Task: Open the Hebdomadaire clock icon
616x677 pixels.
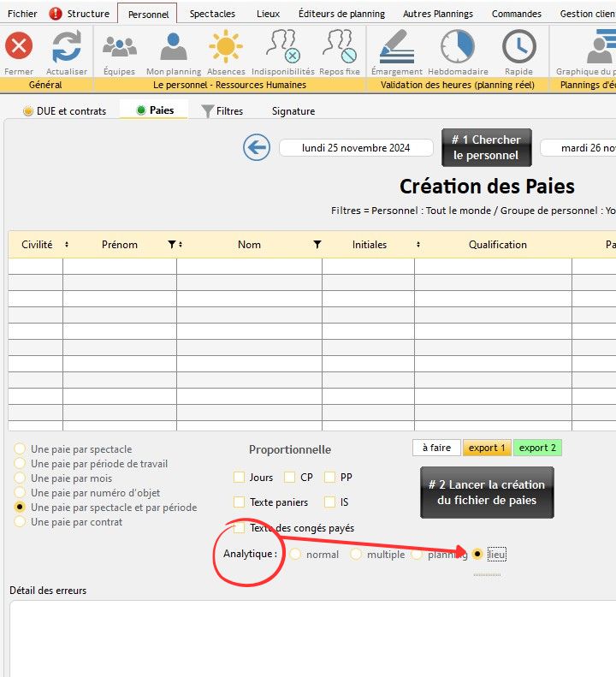Action: [457, 47]
